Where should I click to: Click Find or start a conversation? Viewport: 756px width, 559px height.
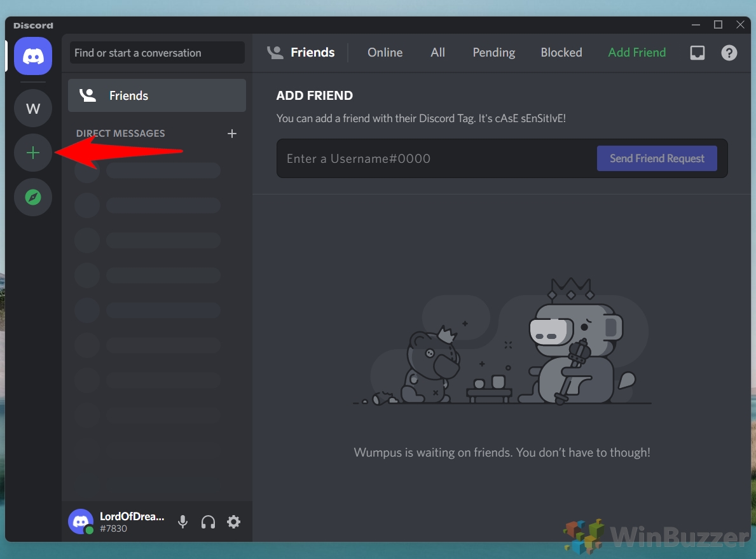[x=157, y=53]
